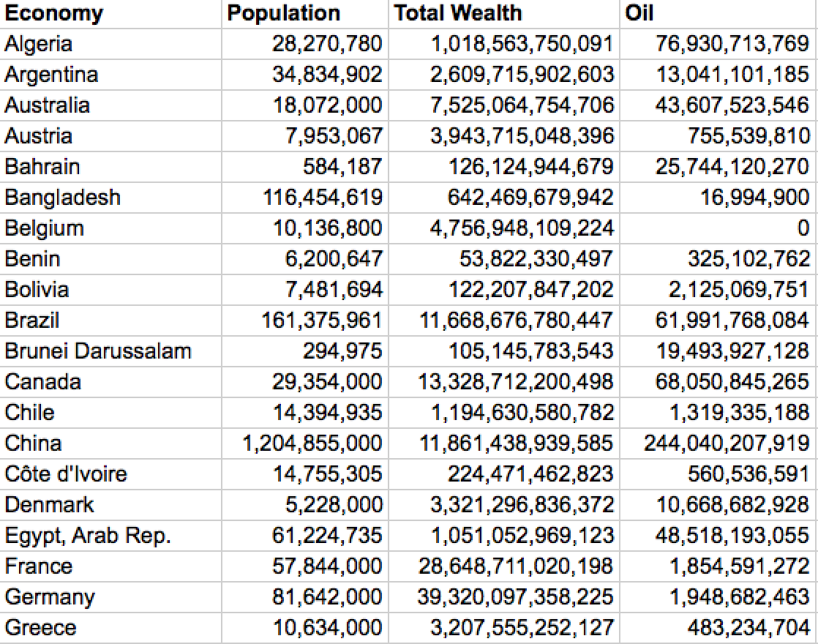Select the Brunei Darussalam cell
The image size is (818, 644).
97,351
